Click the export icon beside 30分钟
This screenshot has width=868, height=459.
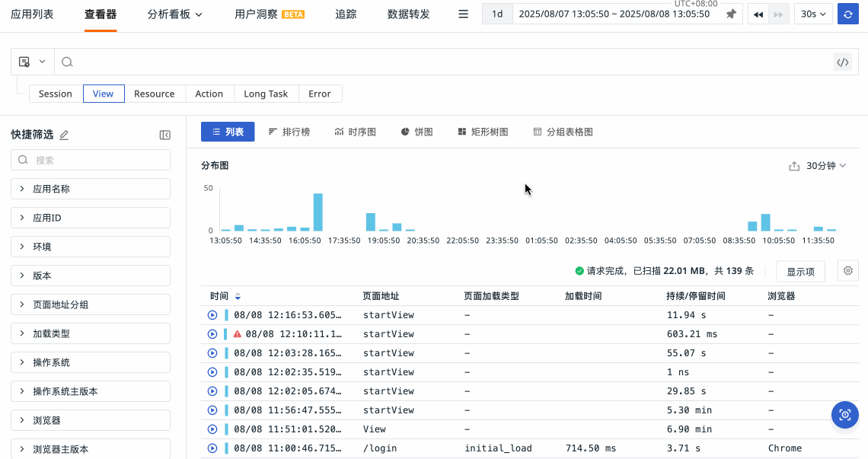(x=794, y=166)
